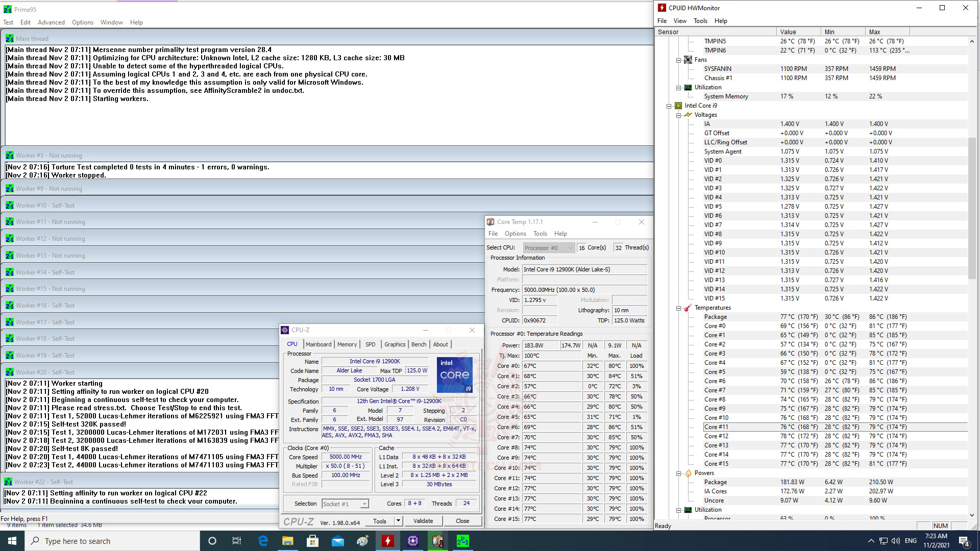Click the Close button in CPU-Z
The width and height of the screenshot is (980, 551).
[462, 521]
